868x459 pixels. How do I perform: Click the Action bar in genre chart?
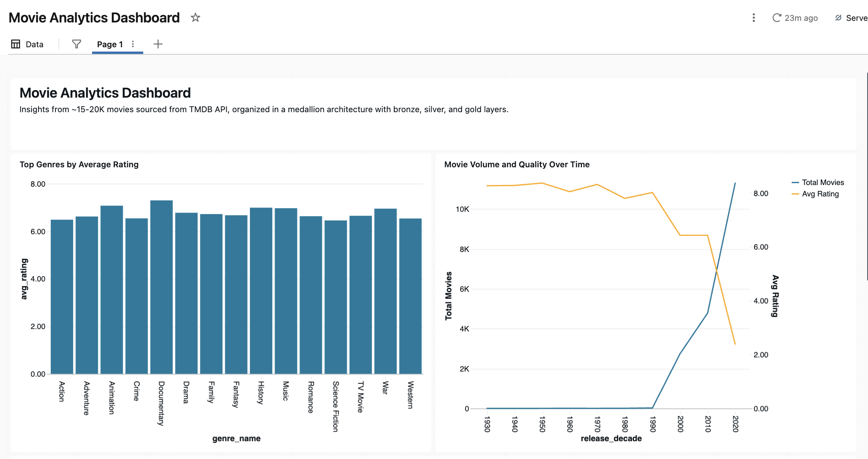(x=62, y=297)
